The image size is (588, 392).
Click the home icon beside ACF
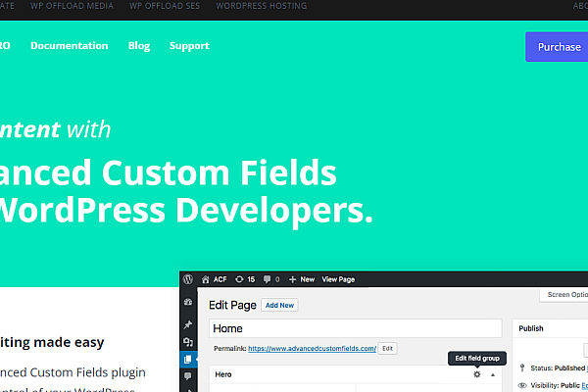tap(206, 279)
